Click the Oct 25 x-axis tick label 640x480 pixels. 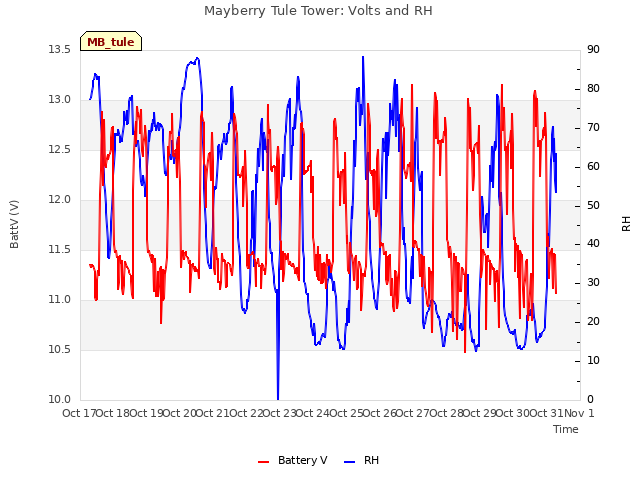[x=346, y=413]
